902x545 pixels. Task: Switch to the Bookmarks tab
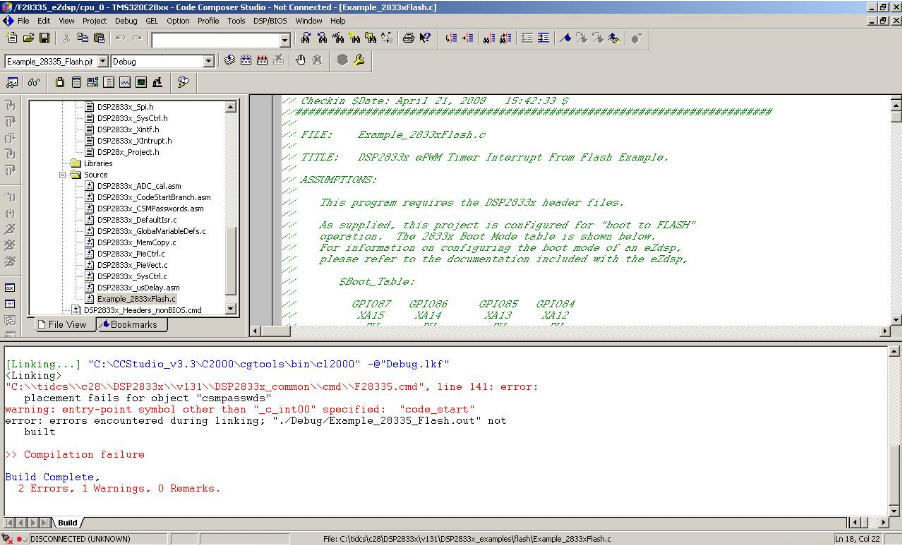coord(132,325)
